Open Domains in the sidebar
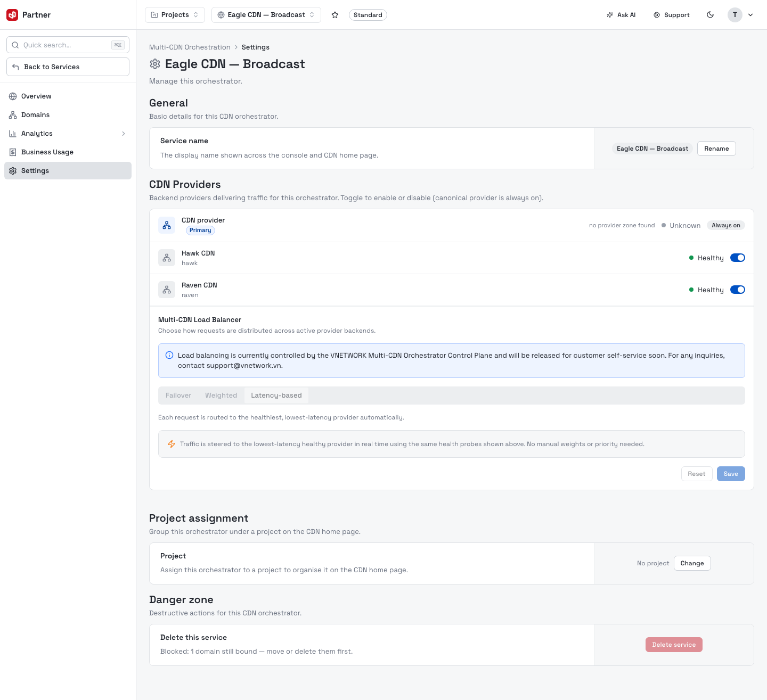Screen dimensions: 767x700 (x=68, y=115)
